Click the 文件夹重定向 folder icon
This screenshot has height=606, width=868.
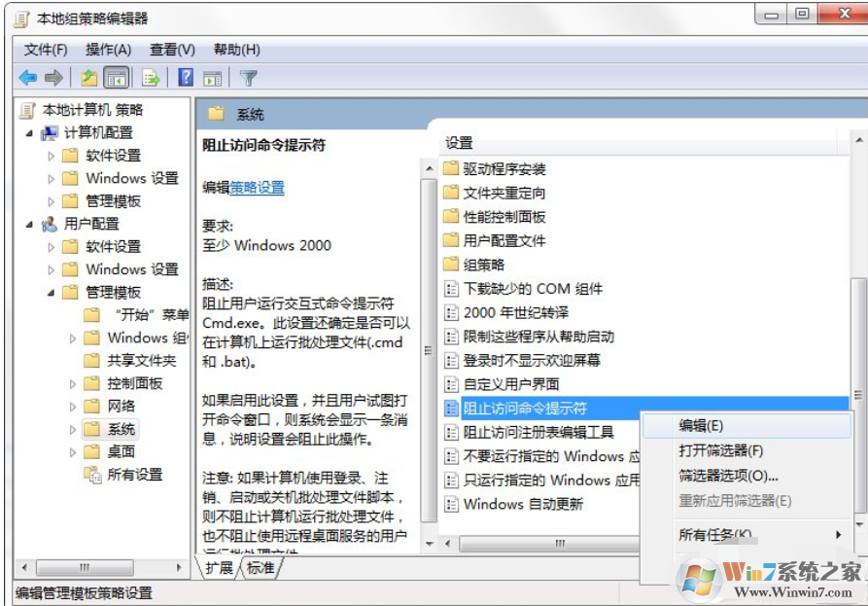450,194
